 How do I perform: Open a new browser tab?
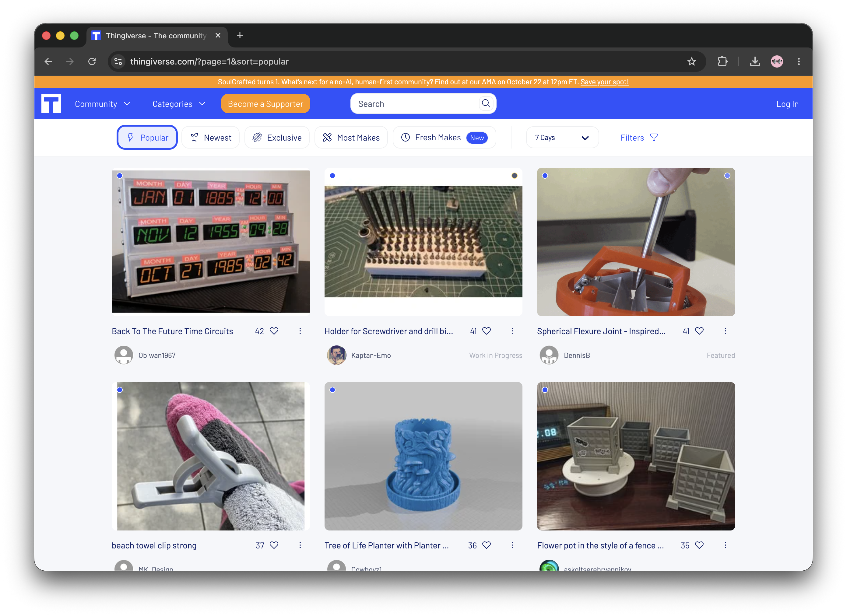pyautogui.click(x=240, y=36)
